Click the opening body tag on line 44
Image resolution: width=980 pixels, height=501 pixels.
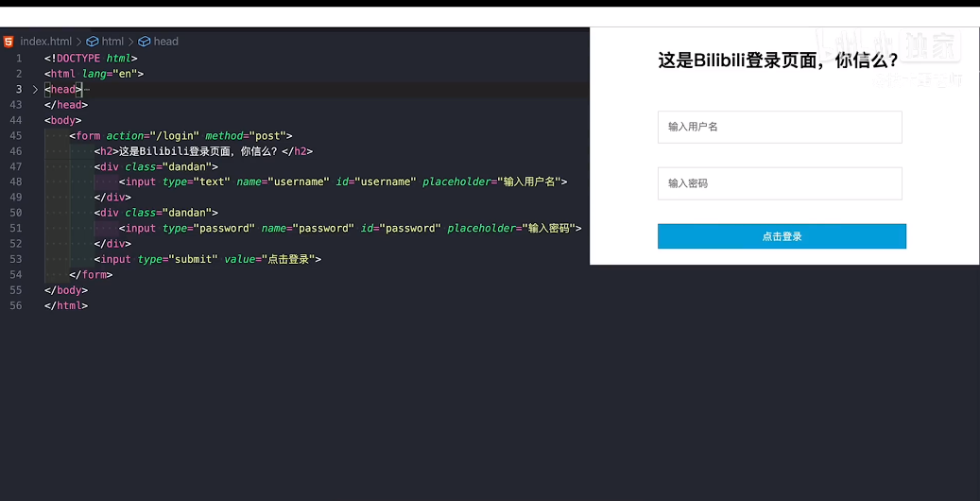[x=63, y=120]
